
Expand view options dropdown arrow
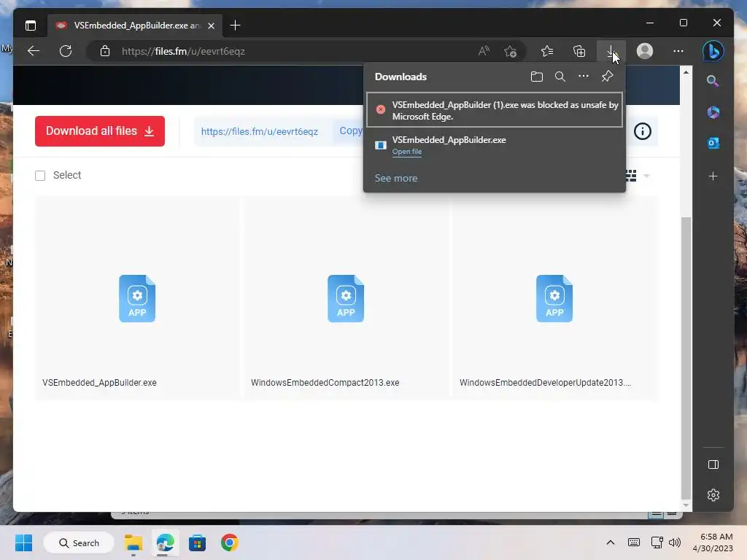646,176
